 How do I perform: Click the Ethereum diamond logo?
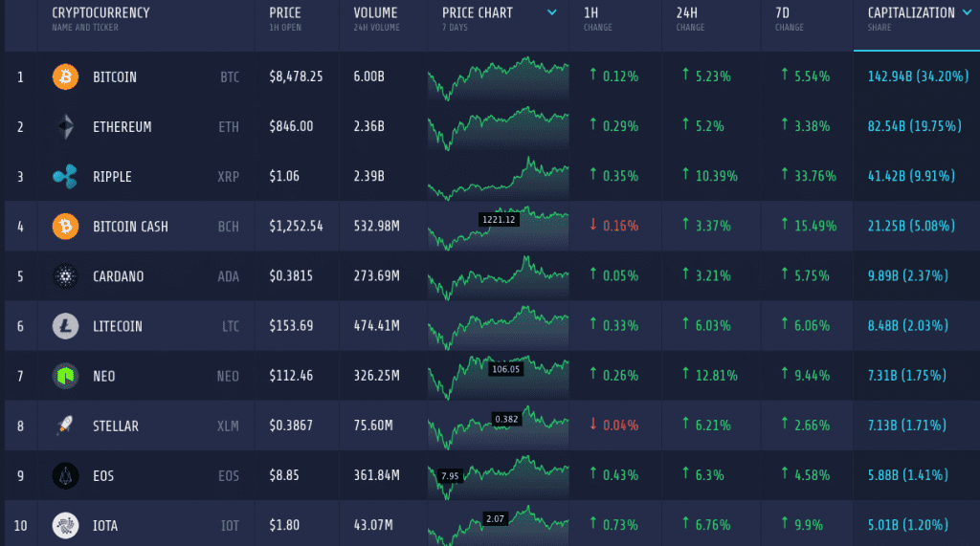65,127
